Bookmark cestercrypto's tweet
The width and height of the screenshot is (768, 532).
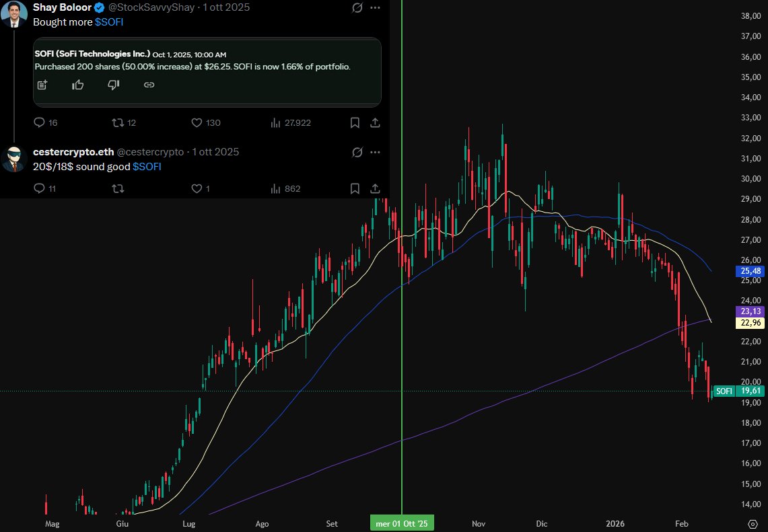[x=355, y=188]
